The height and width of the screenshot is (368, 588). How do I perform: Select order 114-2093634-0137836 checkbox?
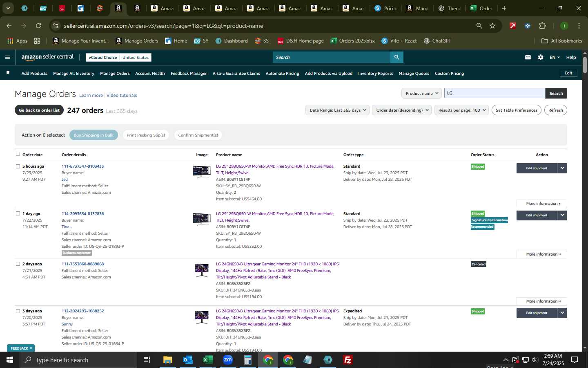[18, 213]
